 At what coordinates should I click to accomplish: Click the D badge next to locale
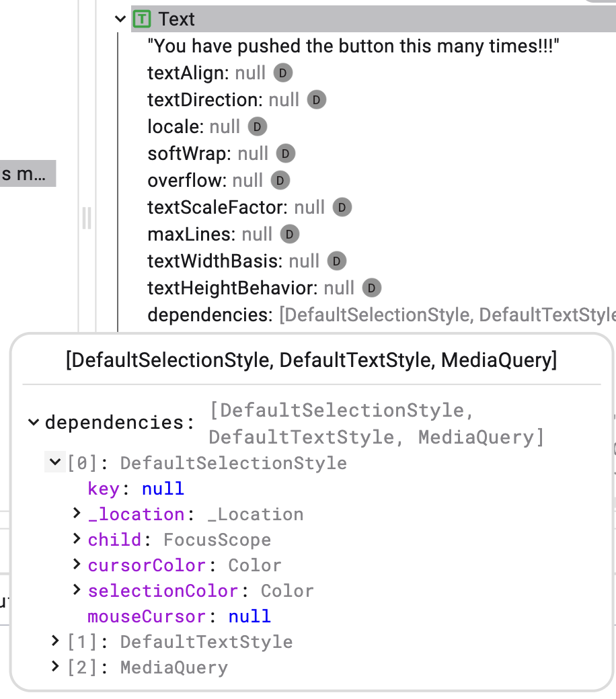(258, 126)
